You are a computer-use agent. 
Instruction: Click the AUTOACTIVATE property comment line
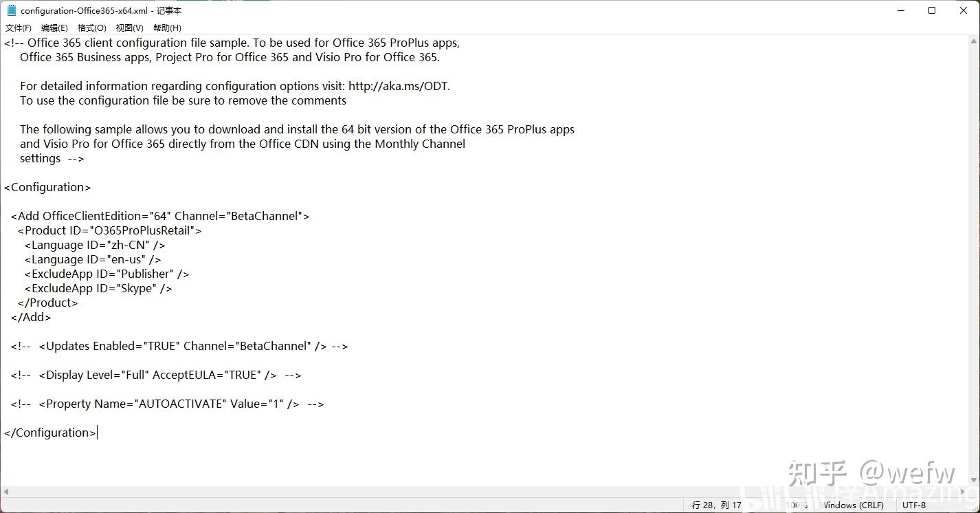pos(168,403)
